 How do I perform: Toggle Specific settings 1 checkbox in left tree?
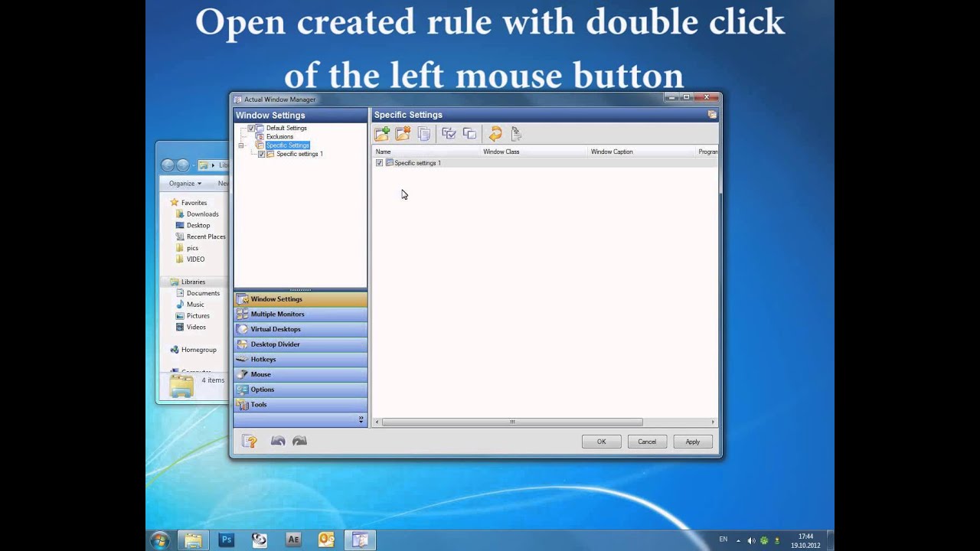(x=261, y=154)
